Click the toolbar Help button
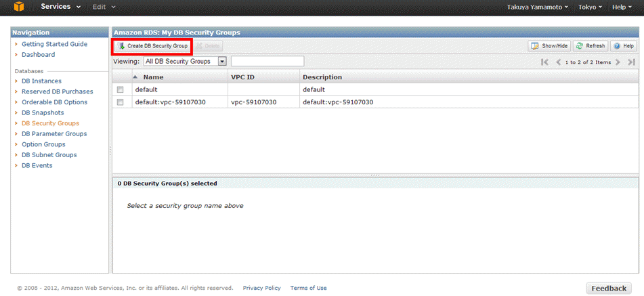The width and height of the screenshot is (644, 296). (624, 46)
